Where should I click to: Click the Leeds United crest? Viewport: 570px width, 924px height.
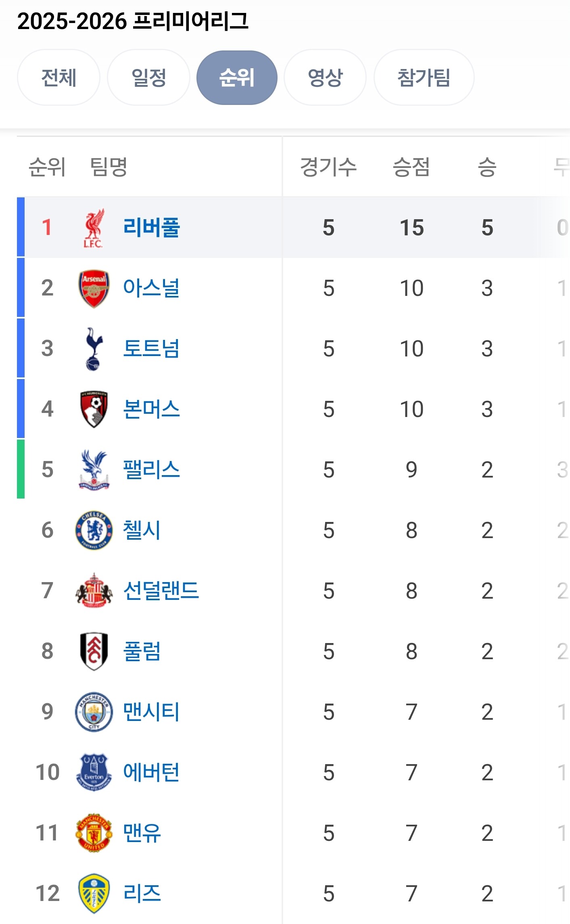(94, 893)
